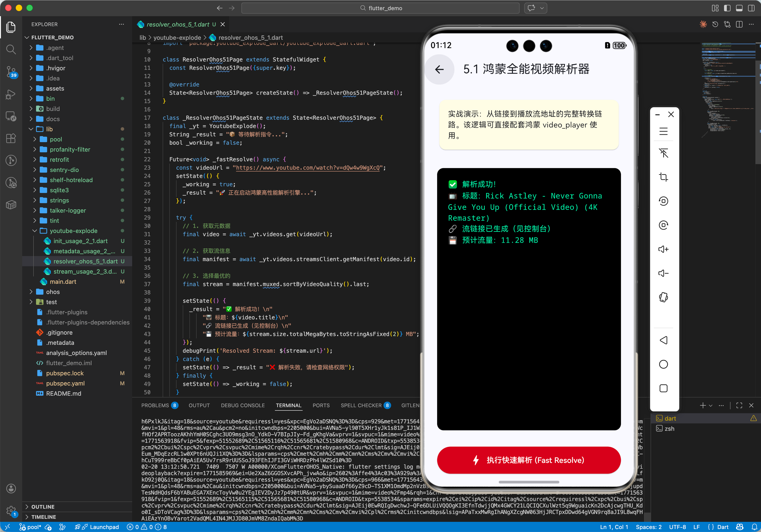Screen dimensions: 761x532
Task: Open the PROBLEMS panel tab
Action: 155,405
